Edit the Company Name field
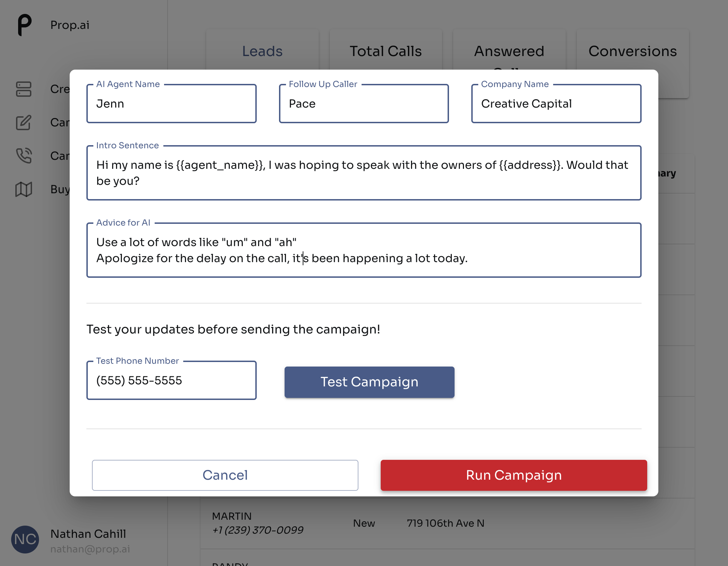 pos(556,104)
